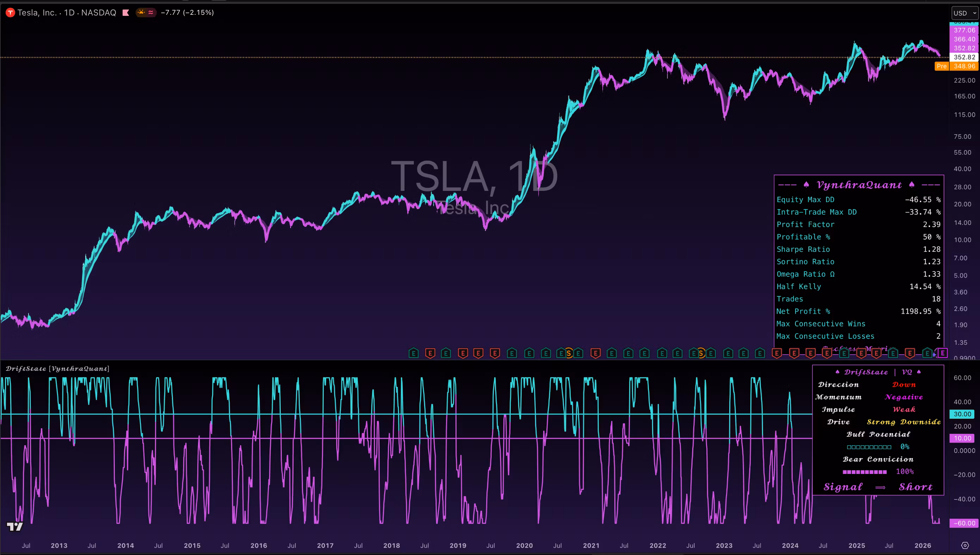Click the 225.00 price scale label

coord(965,80)
